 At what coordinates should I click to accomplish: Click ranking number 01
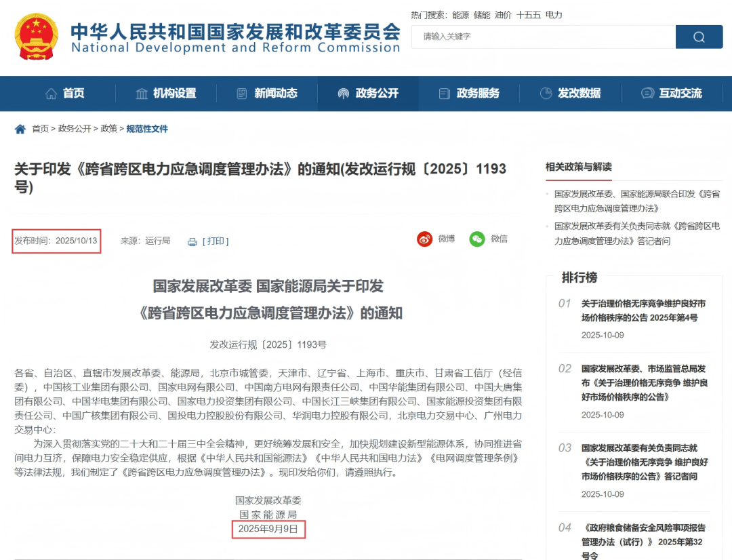[565, 304]
